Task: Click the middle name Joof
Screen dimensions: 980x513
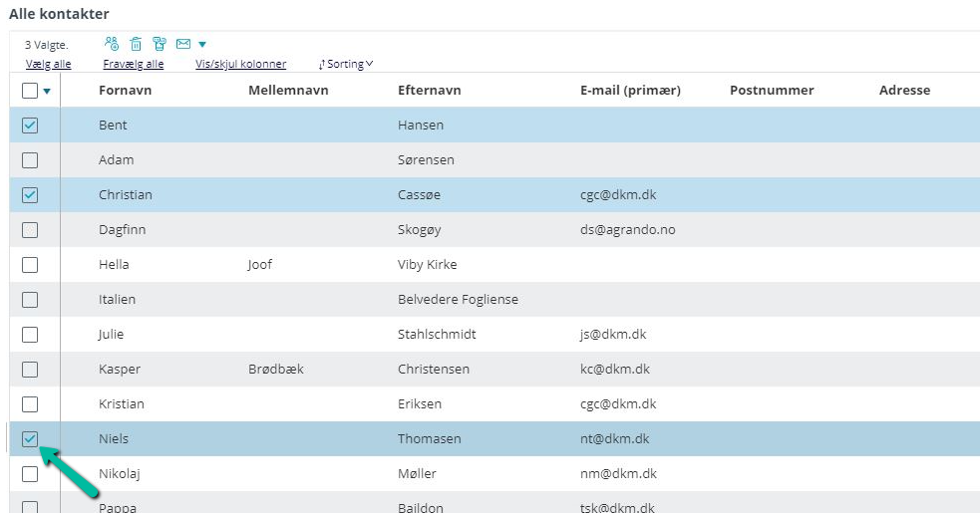Action: [259, 264]
